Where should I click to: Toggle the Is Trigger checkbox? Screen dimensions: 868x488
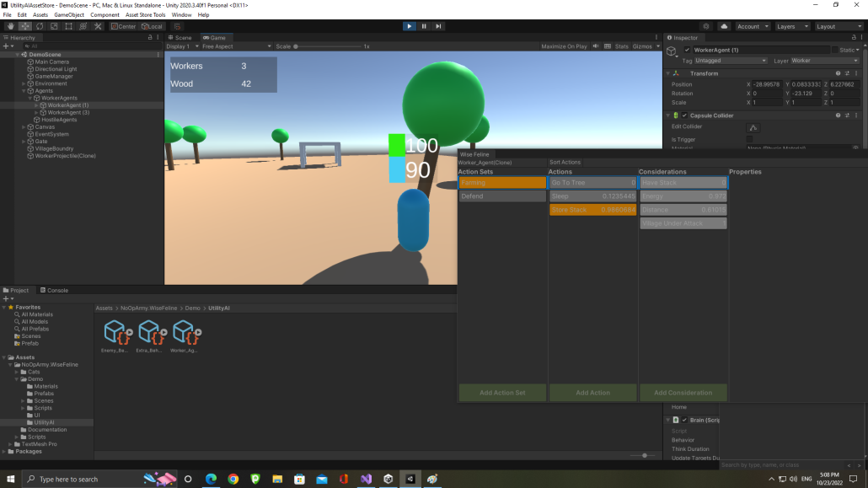tap(749, 140)
